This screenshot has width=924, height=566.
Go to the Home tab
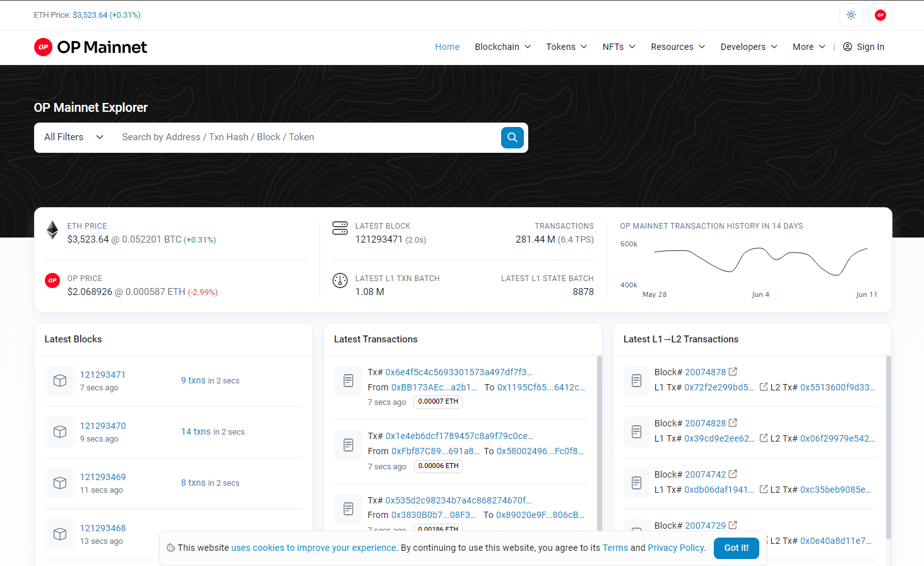447,47
